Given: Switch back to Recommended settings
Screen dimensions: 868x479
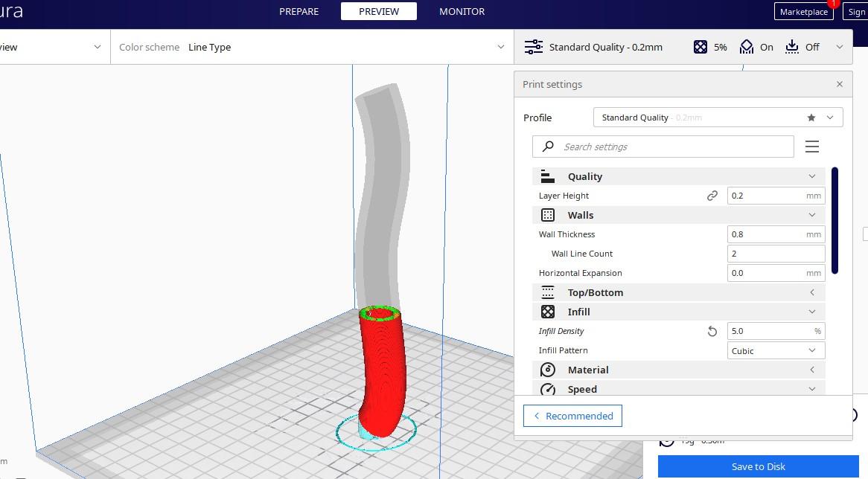Looking at the screenshot, I should [x=572, y=416].
